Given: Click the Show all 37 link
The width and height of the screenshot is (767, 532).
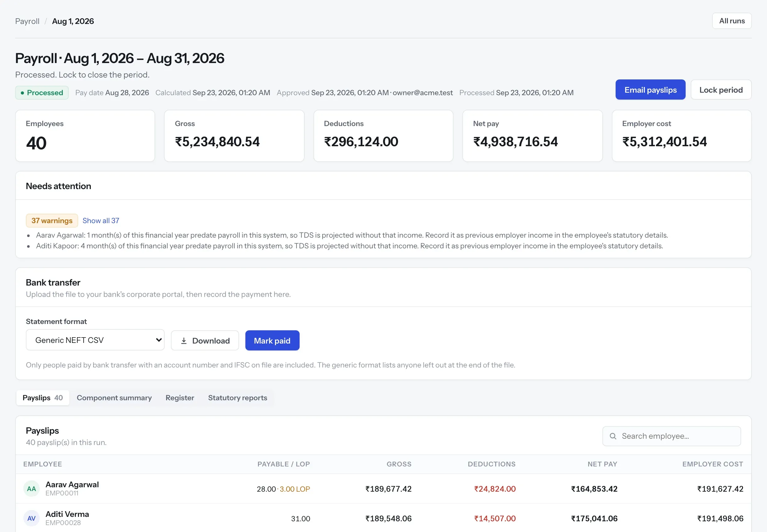Looking at the screenshot, I should [x=101, y=221].
